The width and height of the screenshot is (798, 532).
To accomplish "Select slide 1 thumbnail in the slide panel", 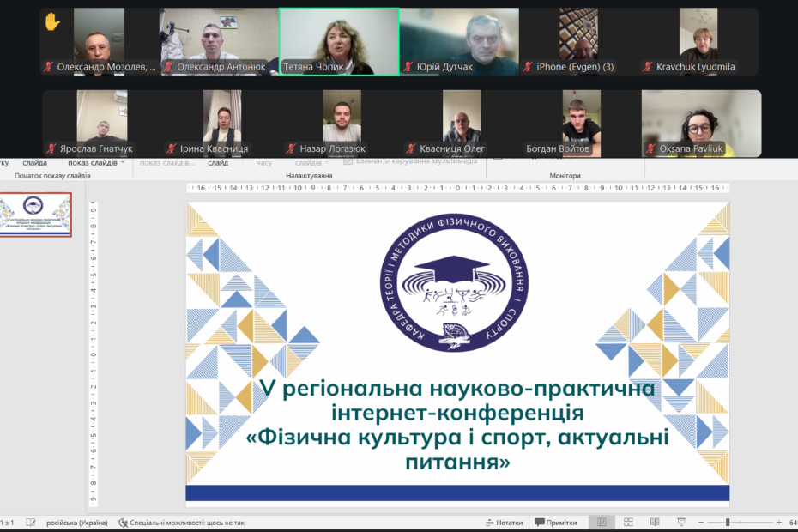I will click(x=36, y=215).
